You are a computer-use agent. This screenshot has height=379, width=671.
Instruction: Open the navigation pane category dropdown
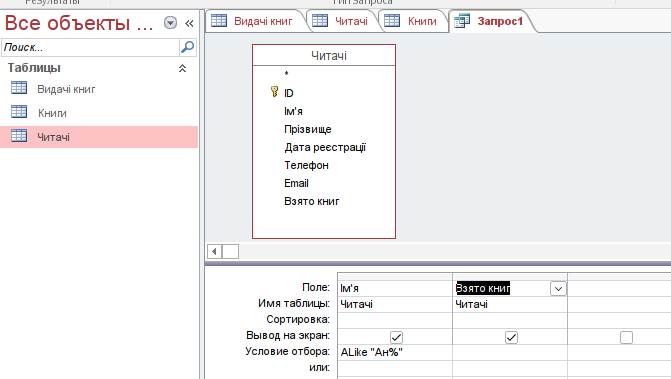pyautogui.click(x=170, y=23)
